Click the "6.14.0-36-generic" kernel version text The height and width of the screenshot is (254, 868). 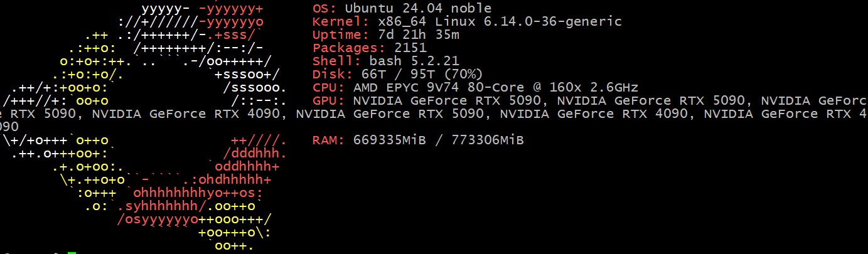pyautogui.click(x=554, y=22)
